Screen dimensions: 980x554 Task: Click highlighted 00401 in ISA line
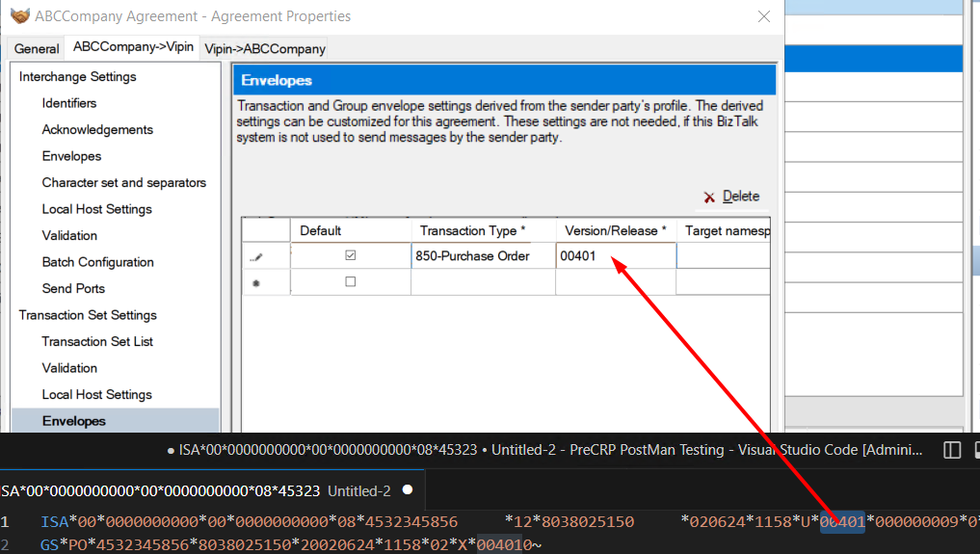click(x=842, y=521)
